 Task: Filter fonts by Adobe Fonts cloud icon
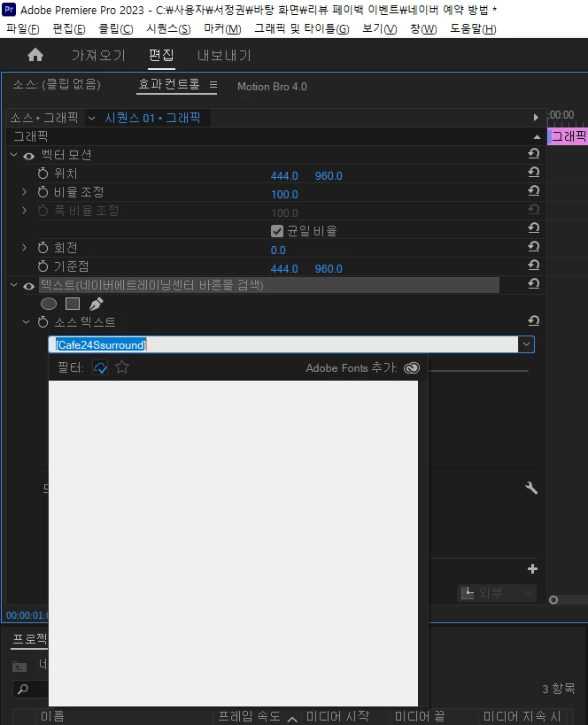pos(100,368)
